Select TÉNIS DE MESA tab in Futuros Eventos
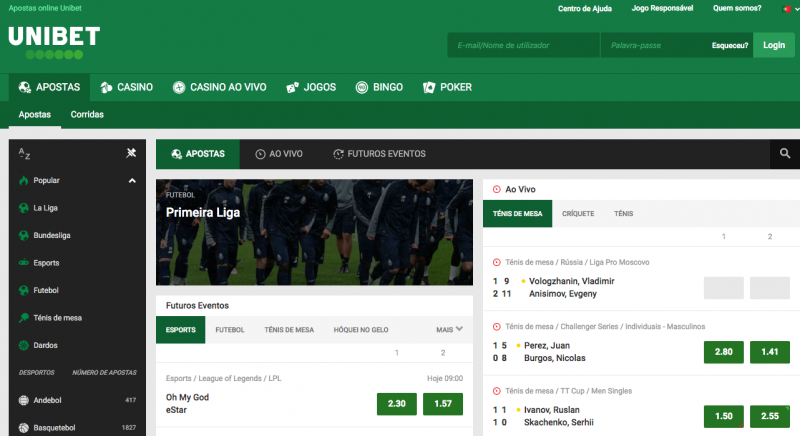Screen dimensions: 800x436 (x=289, y=330)
